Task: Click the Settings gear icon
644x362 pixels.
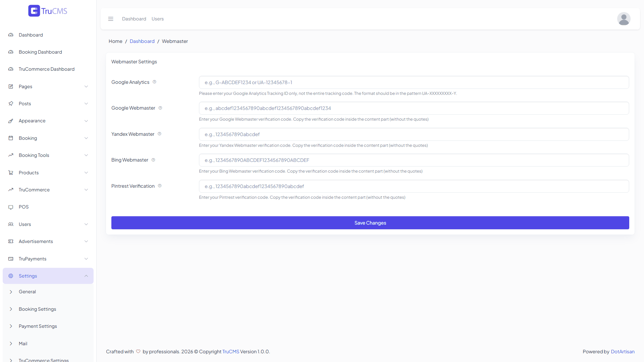Action: click(x=11, y=276)
